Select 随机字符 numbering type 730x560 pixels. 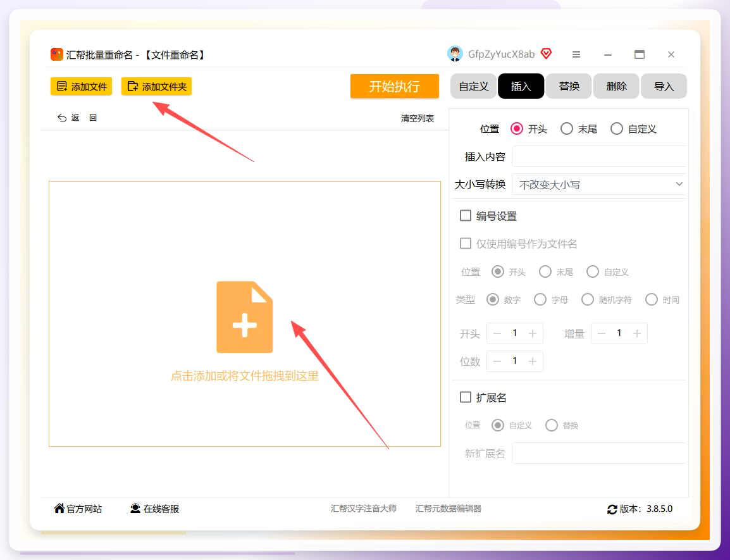(588, 299)
